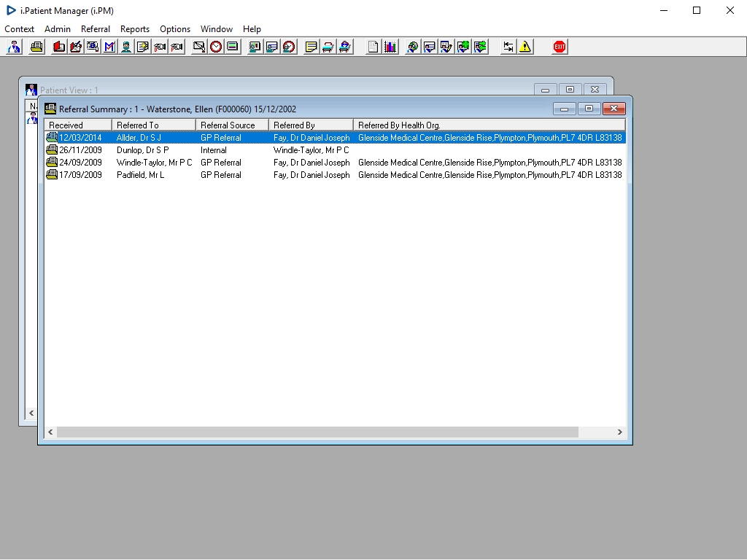747x560 pixels.
Task: Click the telephone icon on the 26/11/2009 row
Action: [52, 149]
